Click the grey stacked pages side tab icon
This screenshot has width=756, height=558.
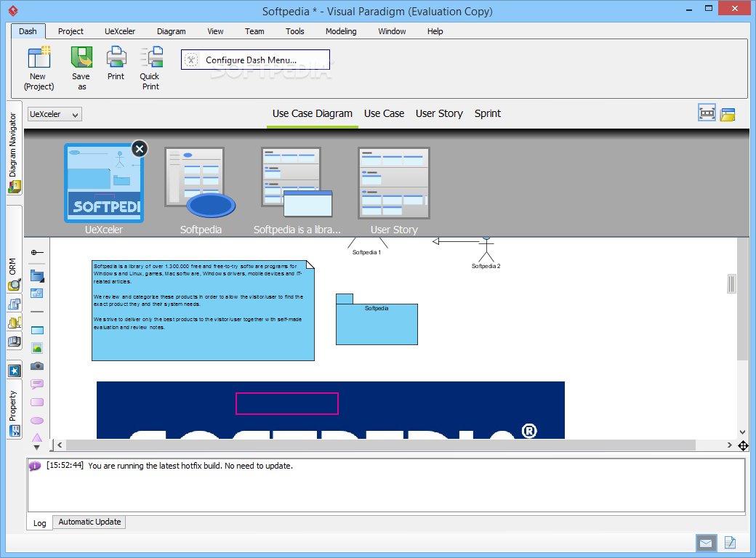pos(15,341)
